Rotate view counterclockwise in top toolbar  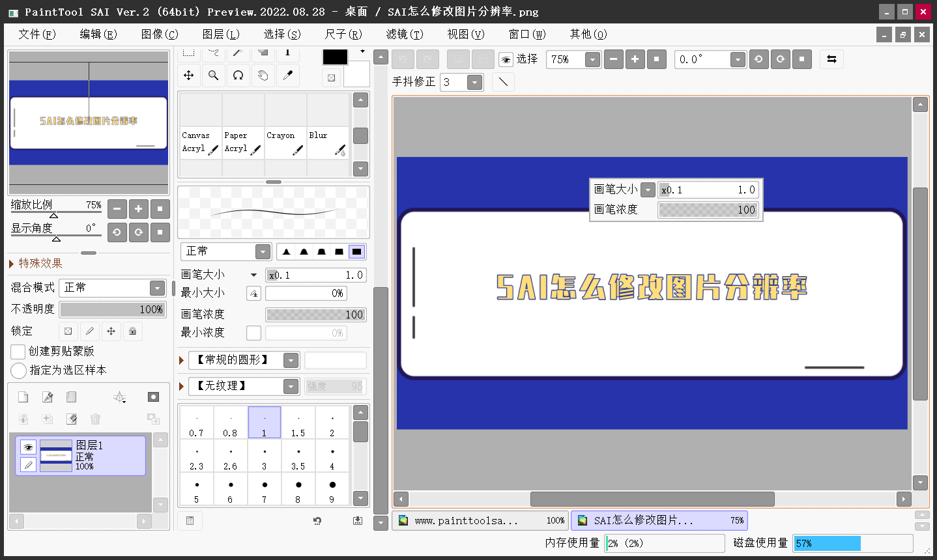click(758, 59)
